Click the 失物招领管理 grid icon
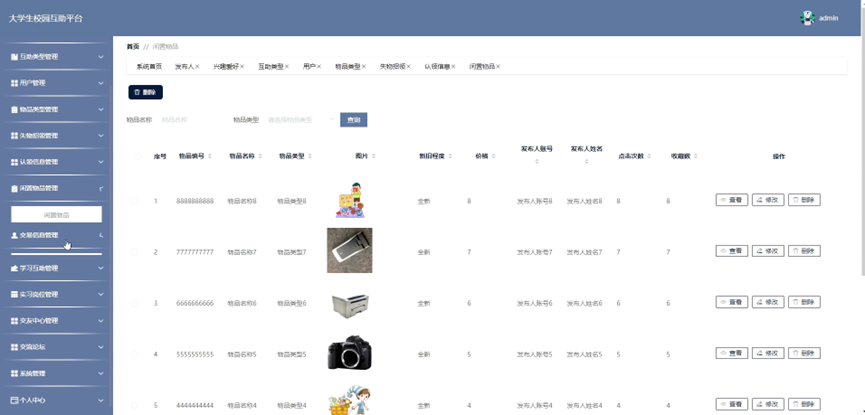Image resolution: width=865 pixels, height=415 pixels. tap(14, 136)
